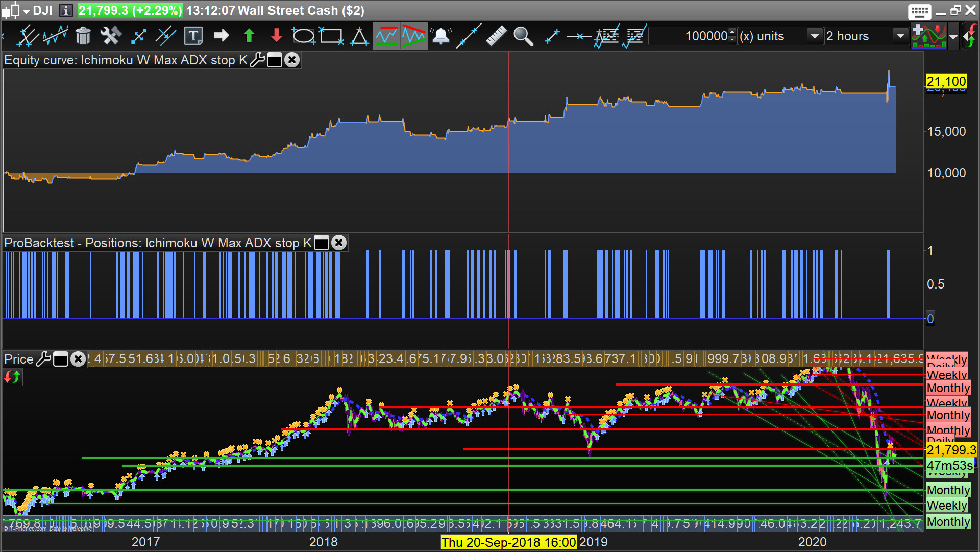Expand the DJI instrument dropdown arrow
Screen dimensions: 980x552
[27, 11]
